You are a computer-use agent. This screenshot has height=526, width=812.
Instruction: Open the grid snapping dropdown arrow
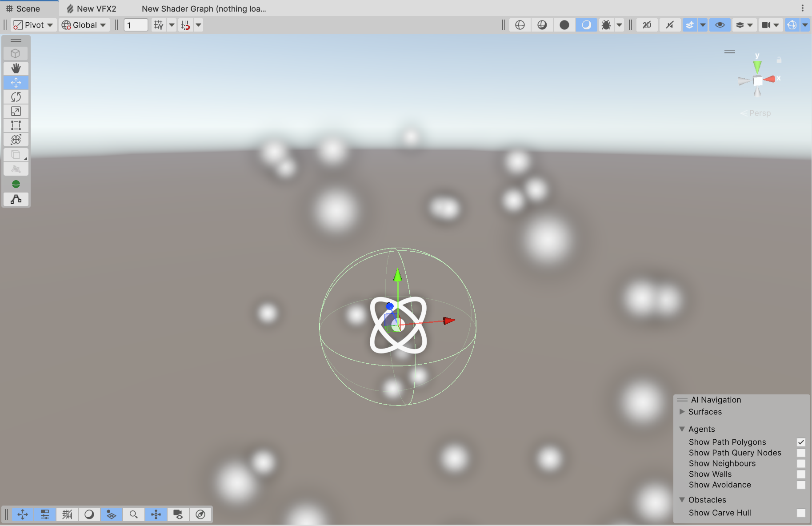tap(172, 25)
